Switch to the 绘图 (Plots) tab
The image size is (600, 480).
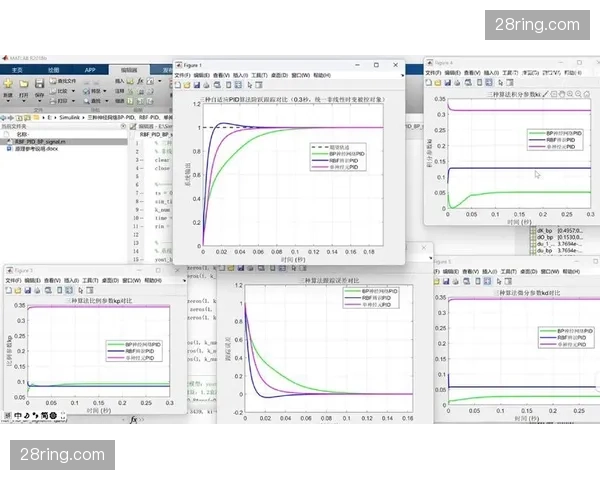pos(54,70)
